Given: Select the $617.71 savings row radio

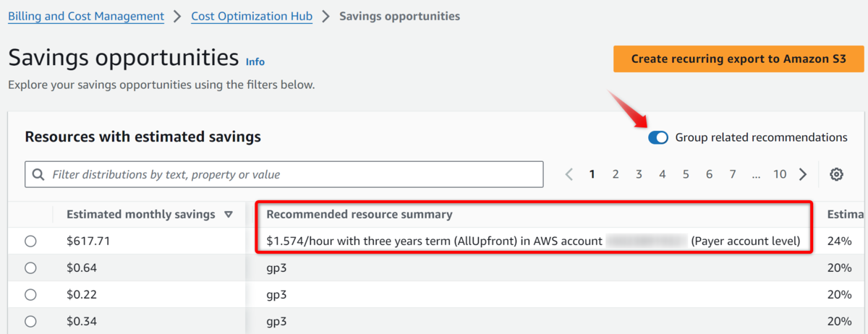Looking at the screenshot, I should pos(30,241).
